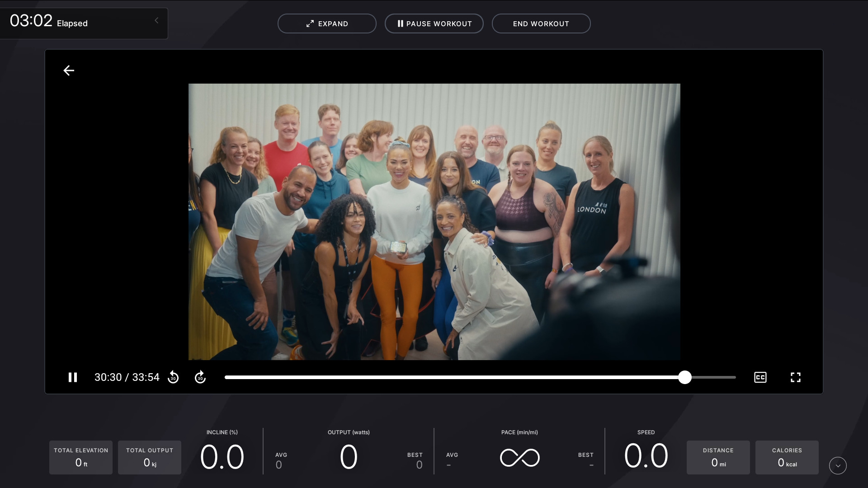Screen dimensions: 868x488
Task: Click the 03:02 Elapsed timer
Action: coord(49,21)
